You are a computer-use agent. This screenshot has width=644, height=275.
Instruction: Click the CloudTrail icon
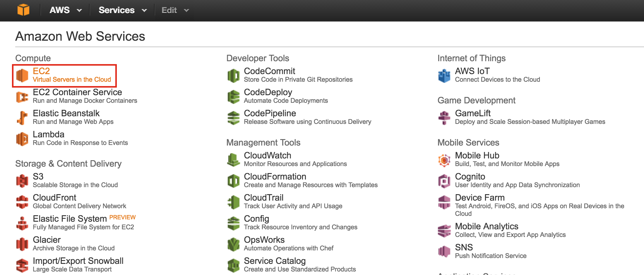tap(234, 202)
